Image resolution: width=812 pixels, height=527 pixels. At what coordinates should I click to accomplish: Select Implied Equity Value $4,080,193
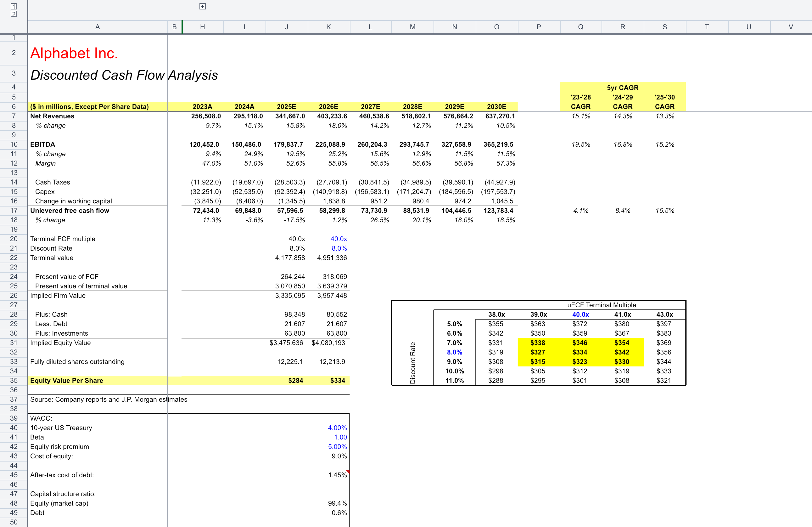coord(328,343)
